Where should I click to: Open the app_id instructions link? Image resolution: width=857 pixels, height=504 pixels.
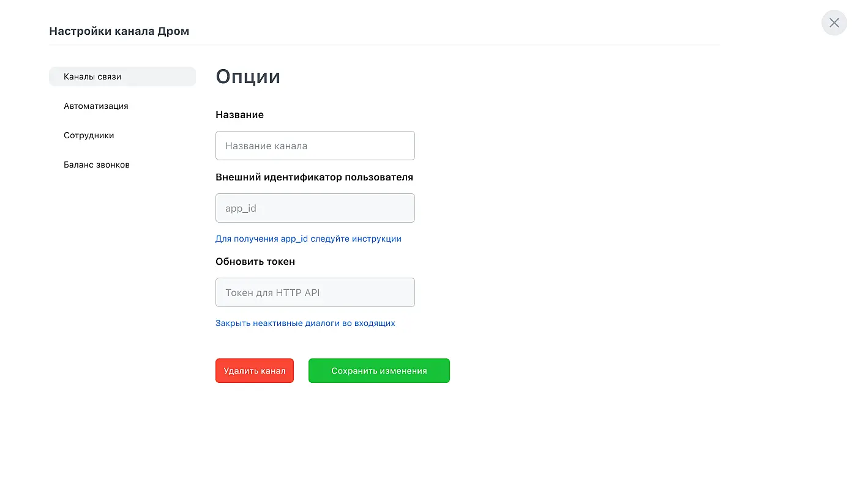[x=309, y=239]
